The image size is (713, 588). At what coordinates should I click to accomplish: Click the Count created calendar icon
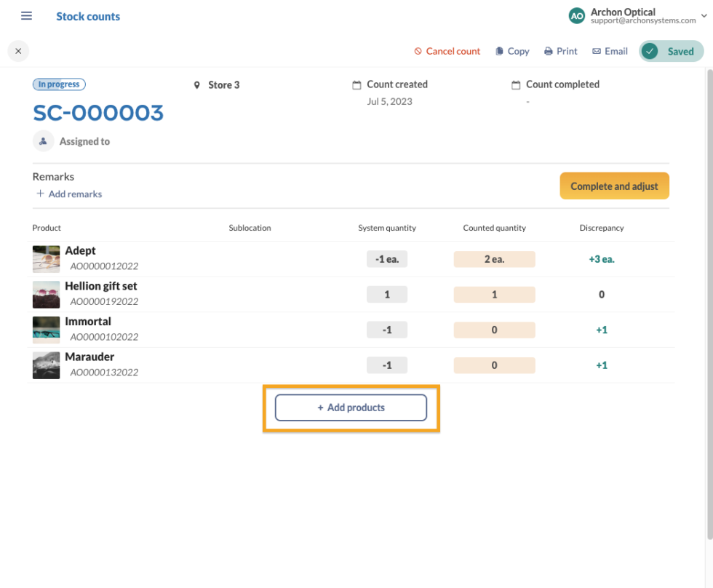coord(356,85)
